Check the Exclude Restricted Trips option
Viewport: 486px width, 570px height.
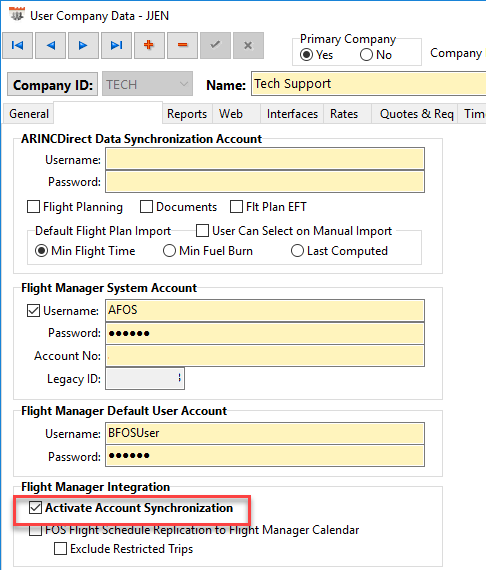coord(60,549)
